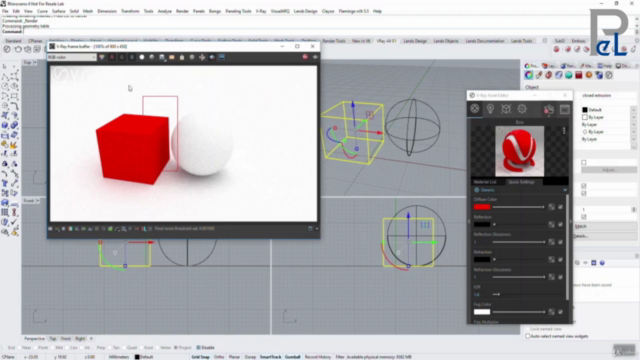This screenshot has height=360, width=640.
Task: Open the V-Ray menu
Action: (x=261, y=11)
